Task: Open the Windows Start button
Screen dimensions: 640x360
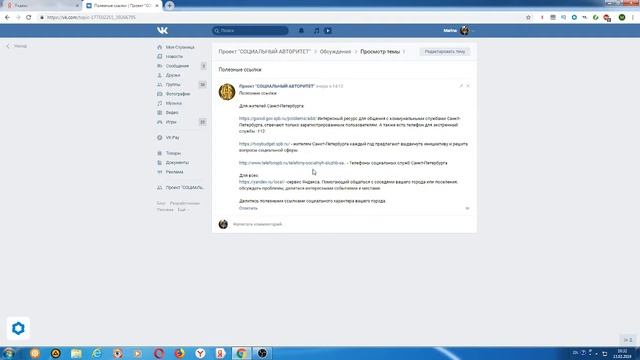Action: [9, 353]
